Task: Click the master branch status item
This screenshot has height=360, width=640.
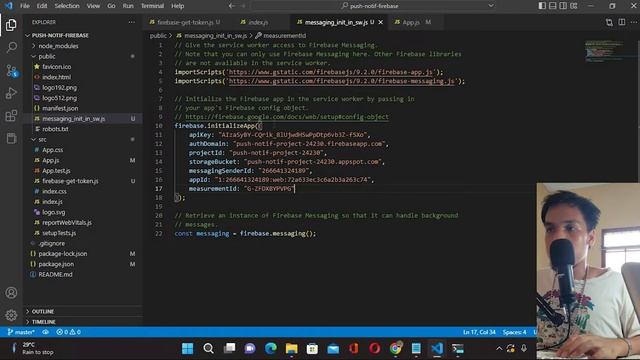Action: pyautogui.click(x=21, y=332)
